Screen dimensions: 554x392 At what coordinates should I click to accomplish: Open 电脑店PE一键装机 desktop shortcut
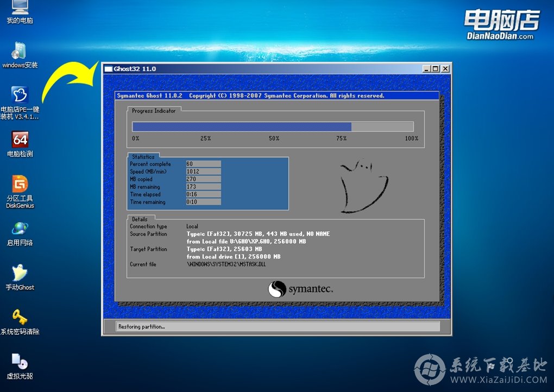[20, 96]
